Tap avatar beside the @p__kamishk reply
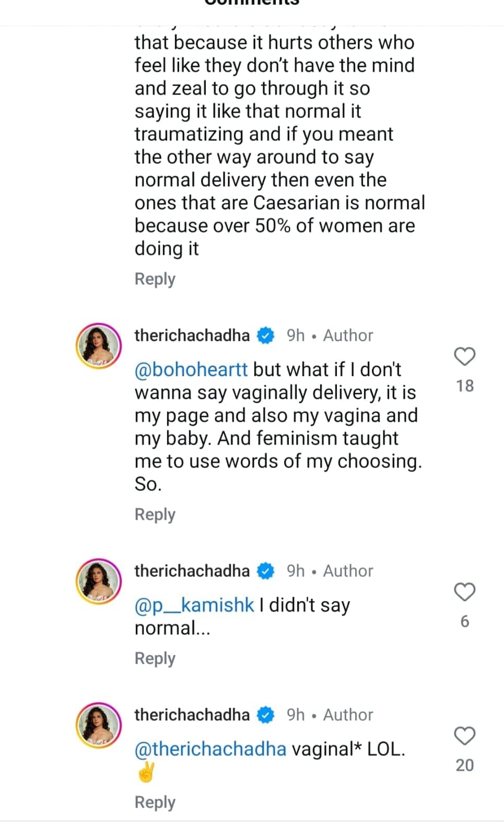 (x=99, y=582)
